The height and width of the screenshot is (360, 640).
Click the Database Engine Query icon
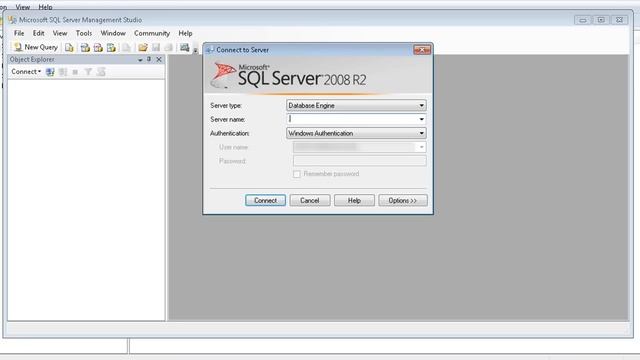tap(69, 48)
